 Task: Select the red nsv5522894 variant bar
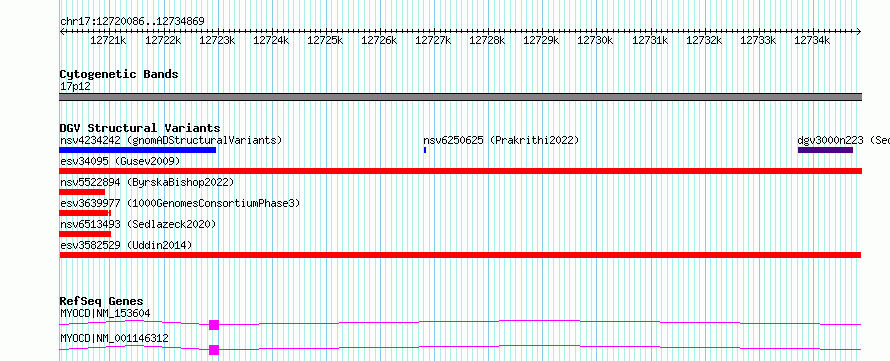click(82, 192)
